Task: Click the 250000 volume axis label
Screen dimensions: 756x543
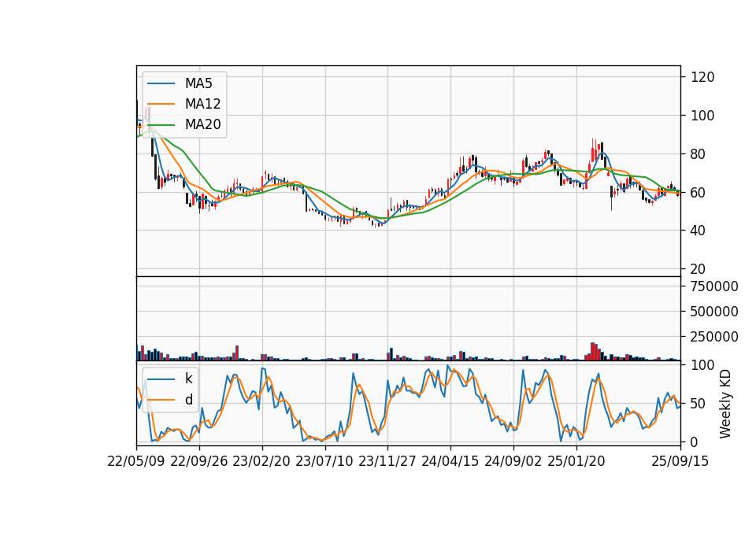Action: pyautogui.click(x=714, y=337)
